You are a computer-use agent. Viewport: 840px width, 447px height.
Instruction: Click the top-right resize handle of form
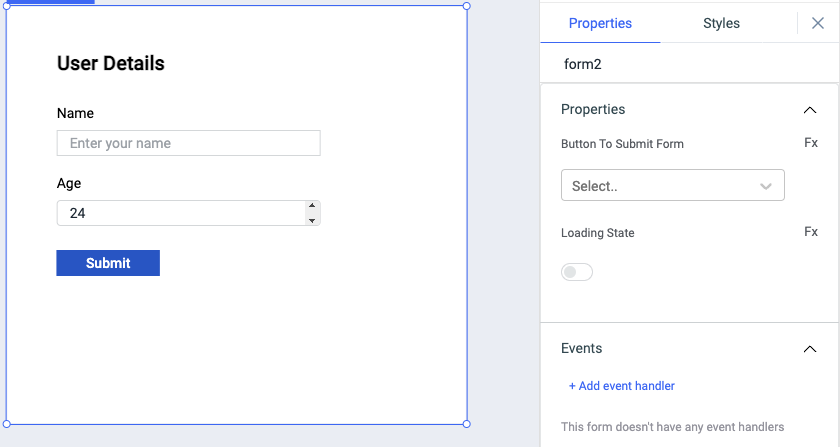(467, 6)
